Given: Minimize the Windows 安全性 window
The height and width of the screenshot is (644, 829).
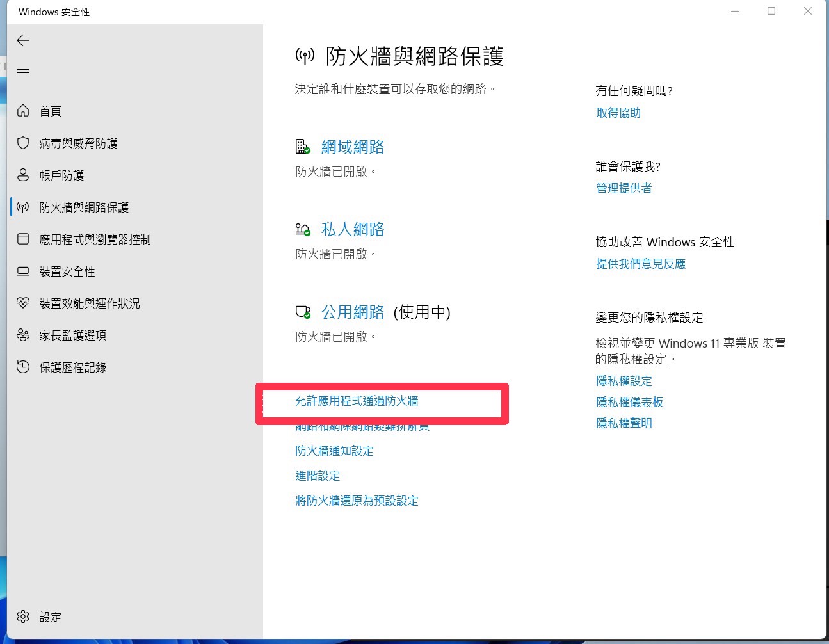Looking at the screenshot, I should tap(735, 11).
